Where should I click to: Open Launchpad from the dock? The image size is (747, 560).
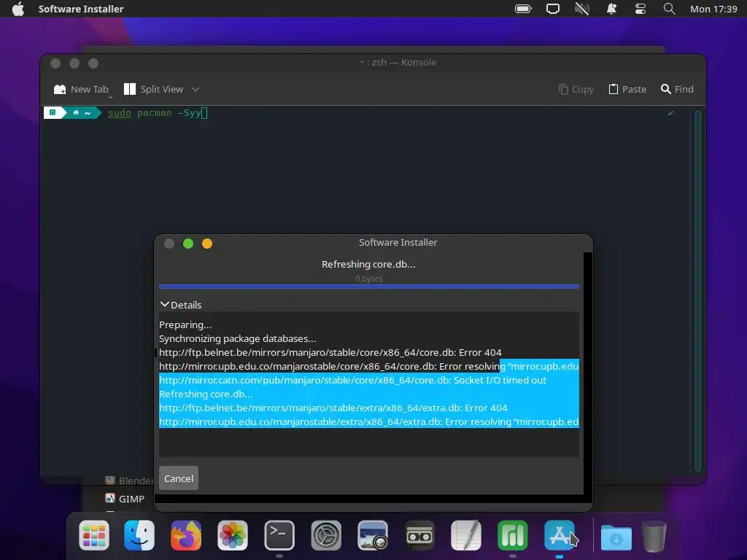[x=94, y=535]
